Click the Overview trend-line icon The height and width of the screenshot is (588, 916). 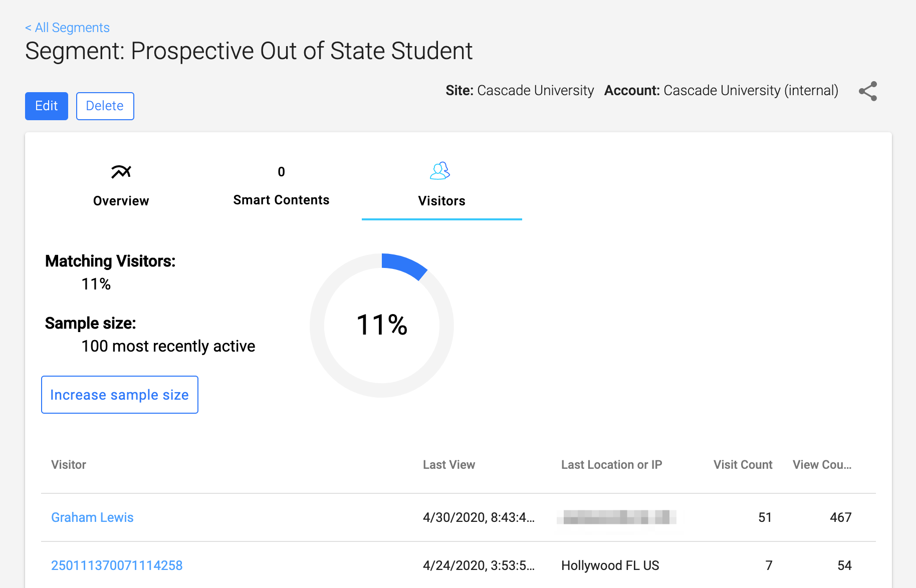121,172
